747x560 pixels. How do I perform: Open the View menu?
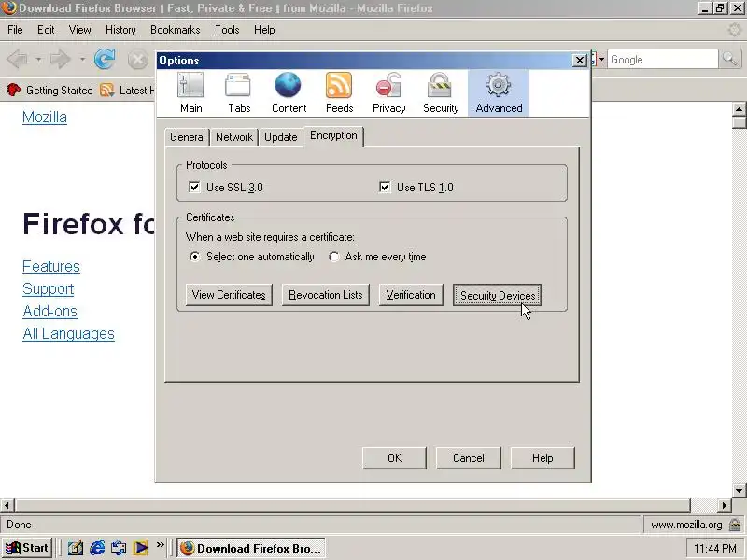[79, 30]
